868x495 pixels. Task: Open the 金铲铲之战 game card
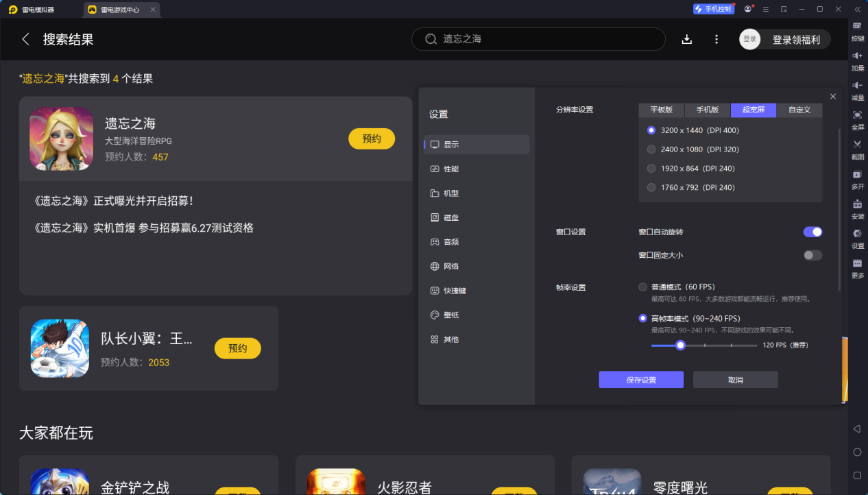tap(149, 475)
